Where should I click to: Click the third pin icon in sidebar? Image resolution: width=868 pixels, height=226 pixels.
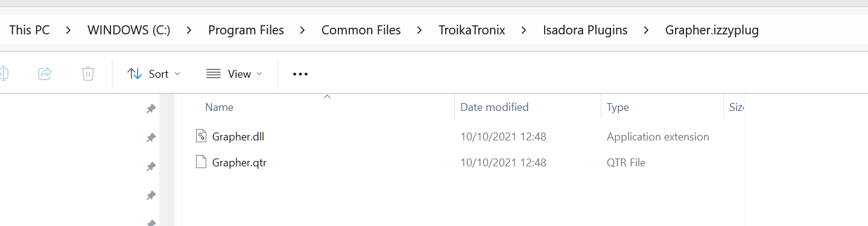(x=151, y=166)
